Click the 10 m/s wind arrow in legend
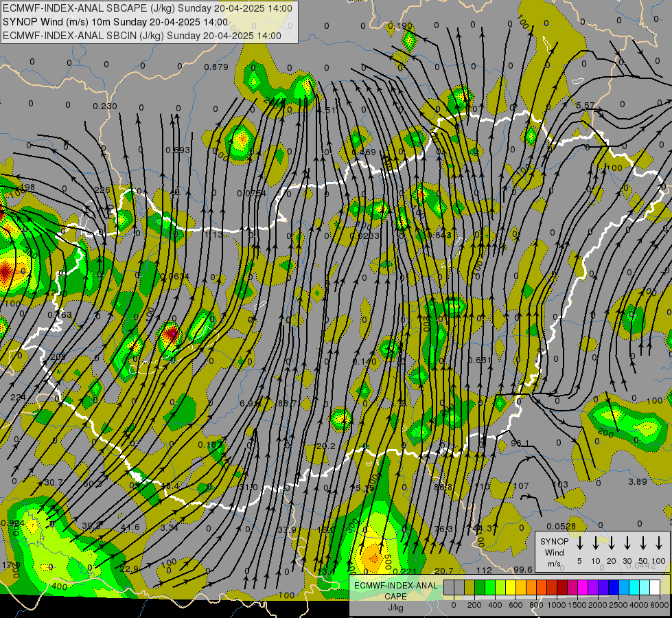Screen dimensions: 672x618 [x=596, y=543]
